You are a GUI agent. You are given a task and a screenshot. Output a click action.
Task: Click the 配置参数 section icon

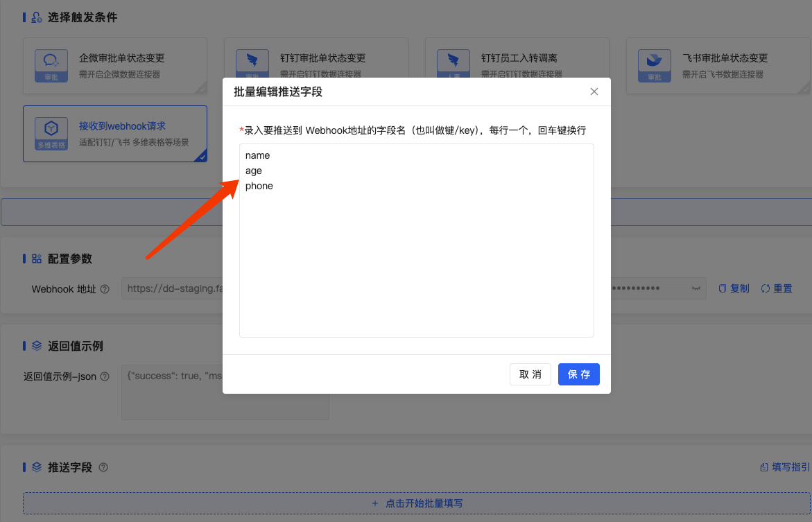(x=36, y=259)
